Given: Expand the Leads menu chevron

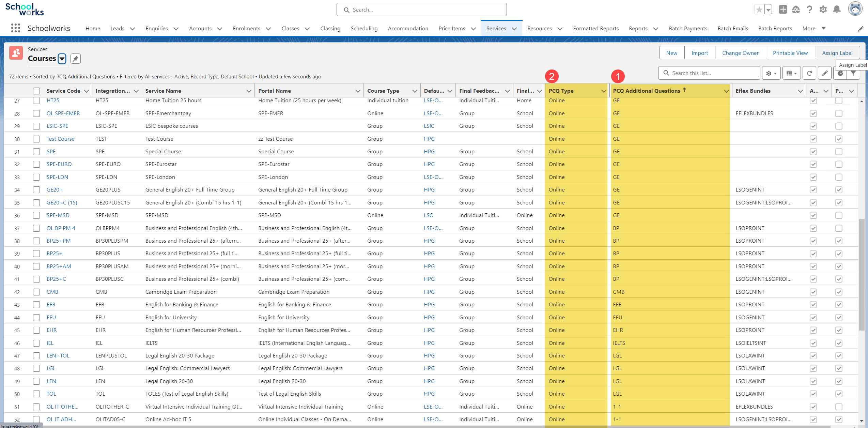Looking at the screenshot, I should click(x=133, y=29).
